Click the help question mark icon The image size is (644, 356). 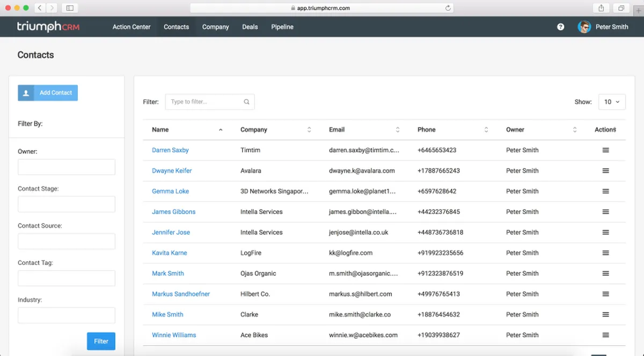(560, 27)
